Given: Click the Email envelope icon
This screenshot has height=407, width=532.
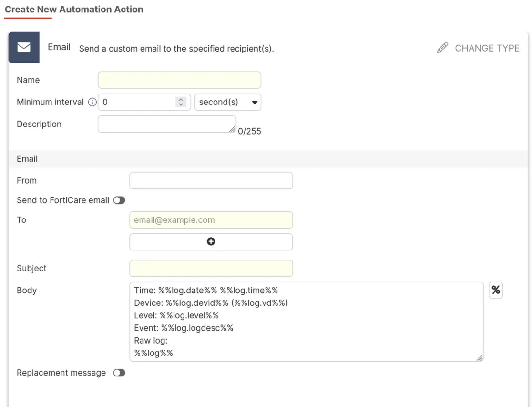Looking at the screenshot, I should (24, 47).
